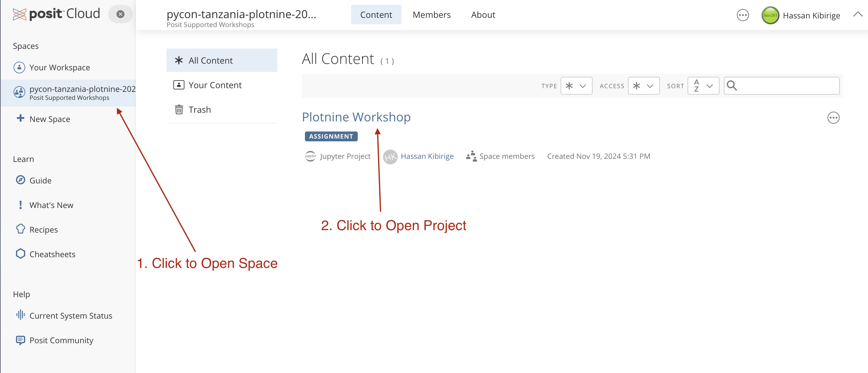Expand the TYPE filter dropdown
868x373 pixels.
point(576,86)
